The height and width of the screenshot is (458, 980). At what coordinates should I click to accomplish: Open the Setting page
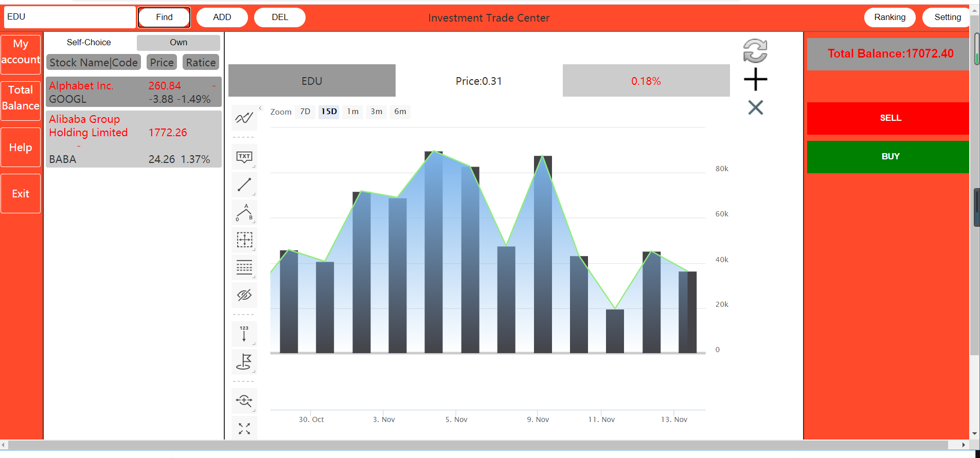click(947, 17)
